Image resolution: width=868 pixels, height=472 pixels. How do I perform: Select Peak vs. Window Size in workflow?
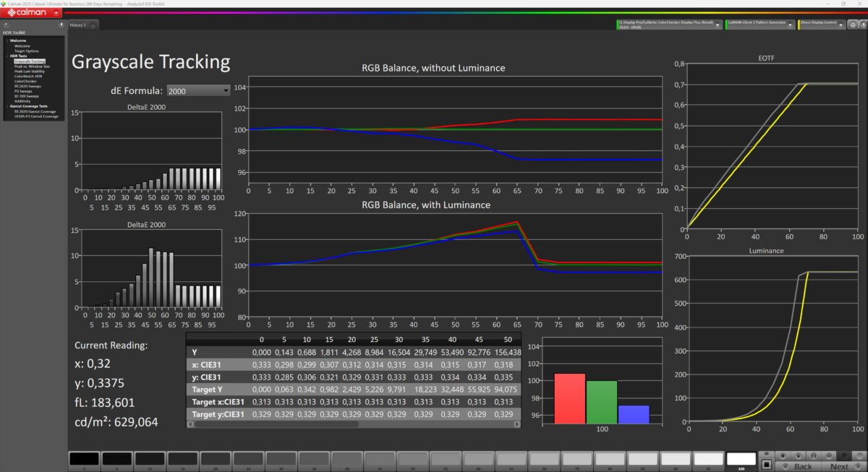point(32,66)
